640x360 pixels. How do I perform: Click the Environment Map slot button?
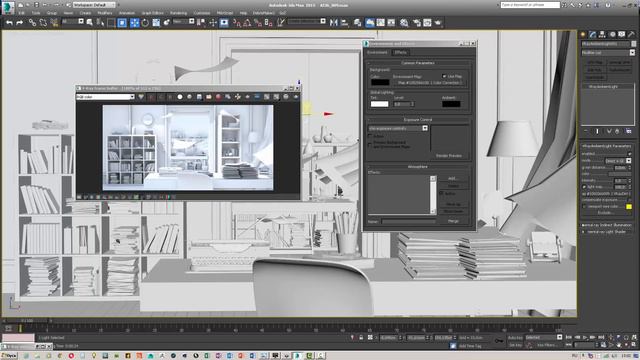click(429, 82)
